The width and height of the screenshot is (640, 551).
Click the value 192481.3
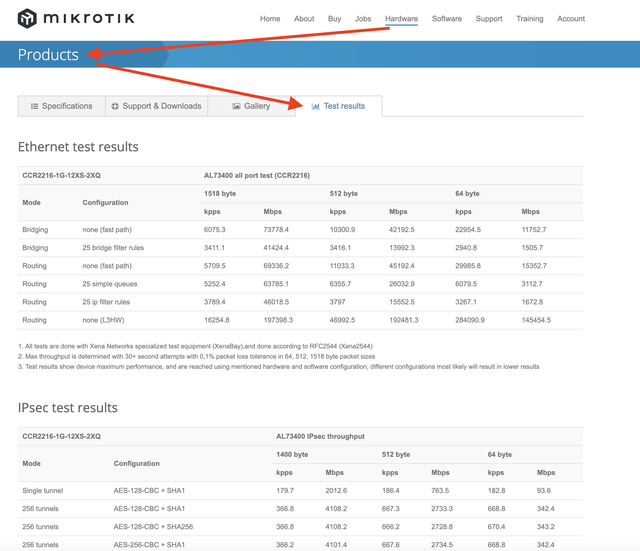tap(404, 320)
